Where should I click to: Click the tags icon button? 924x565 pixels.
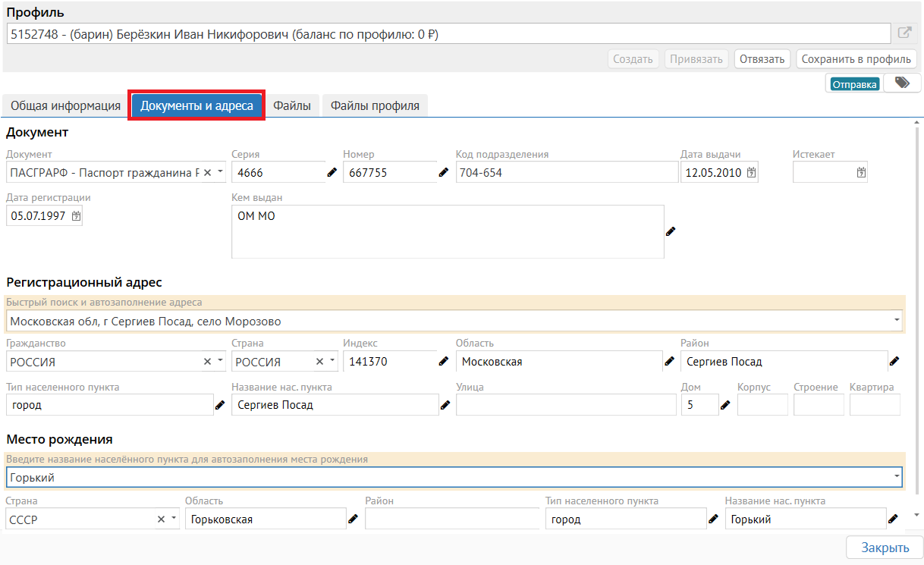(x=901, y=83)
